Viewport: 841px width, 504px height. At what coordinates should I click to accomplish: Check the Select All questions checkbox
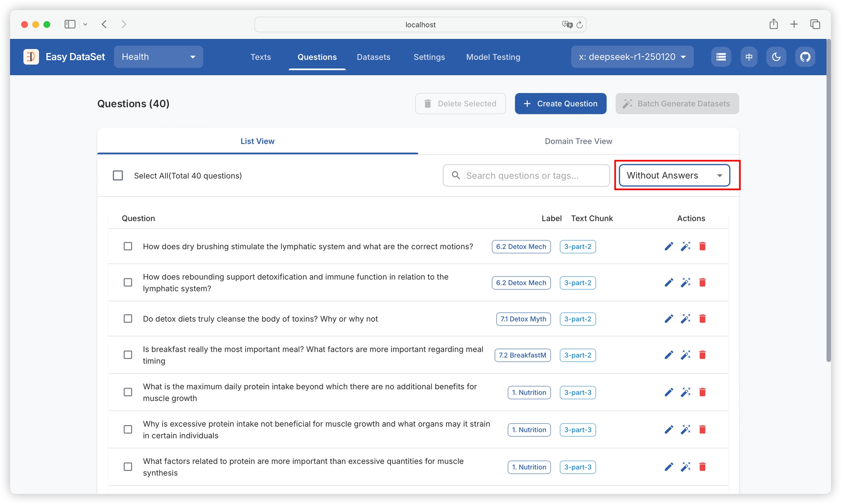tap(118, 176)
